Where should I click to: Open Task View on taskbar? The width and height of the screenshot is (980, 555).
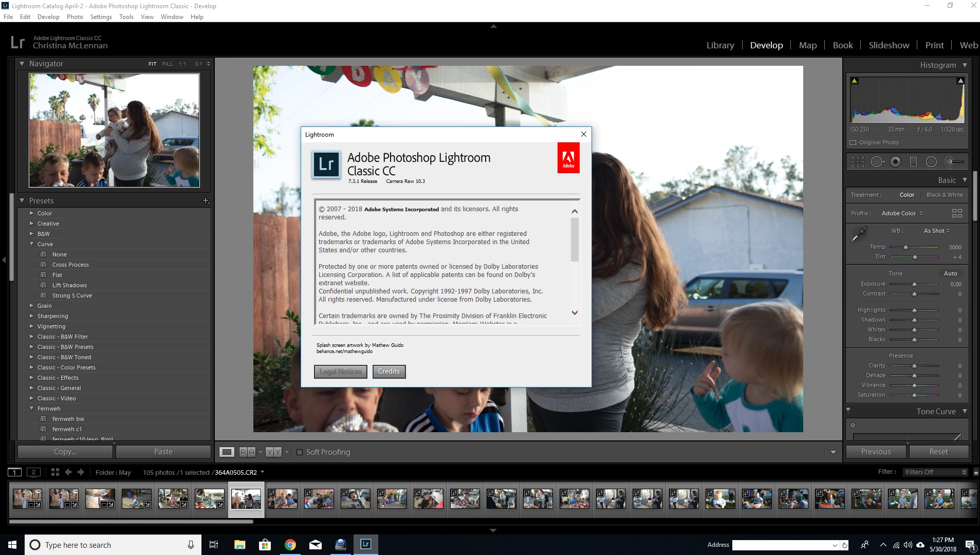(214, 545)
